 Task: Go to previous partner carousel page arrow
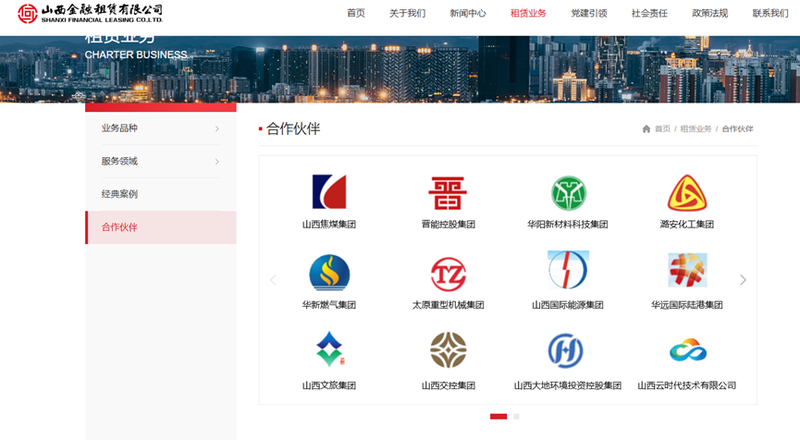pyautogui.click(x=273, y=280)
